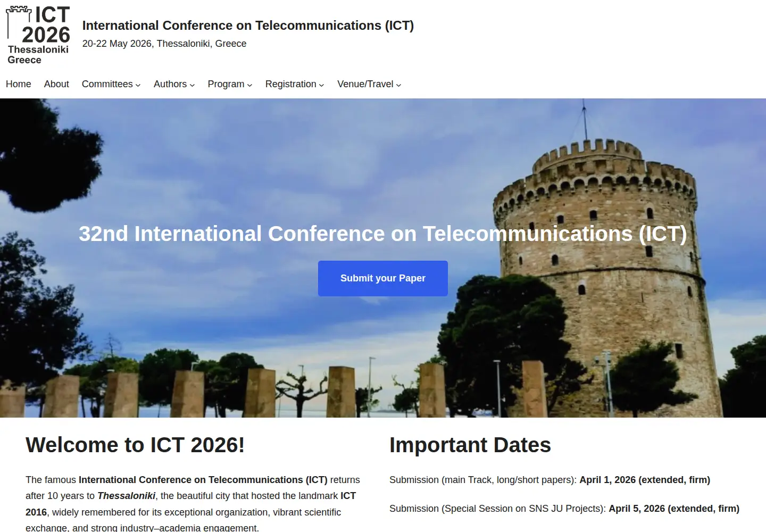Expand the Venue/Travel dropdown menu
Image resolution: width=766 pixels, height=532 pixels.
[x=369, y=84]
